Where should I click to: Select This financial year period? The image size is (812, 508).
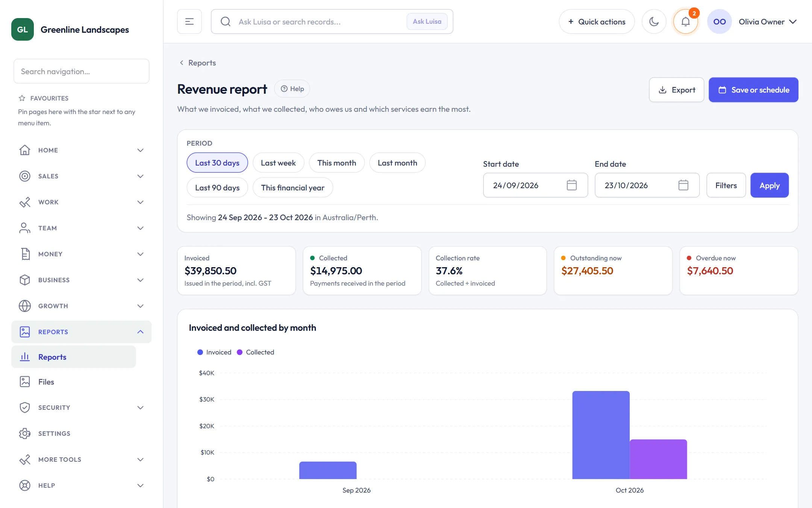[x=292, y=188]
